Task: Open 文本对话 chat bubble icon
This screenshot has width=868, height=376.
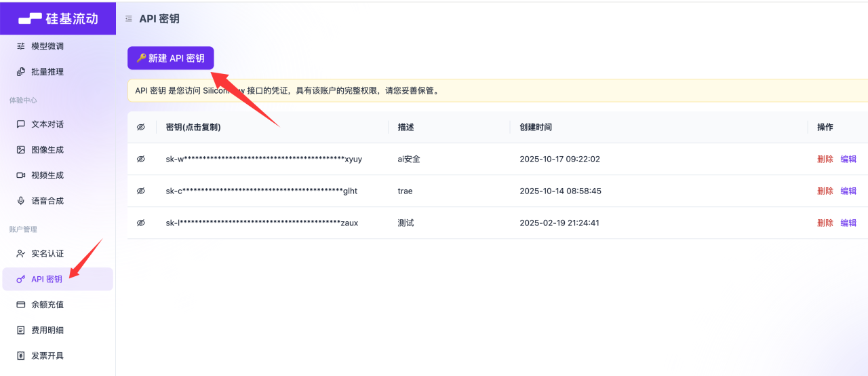Action: tap(20, 124)
